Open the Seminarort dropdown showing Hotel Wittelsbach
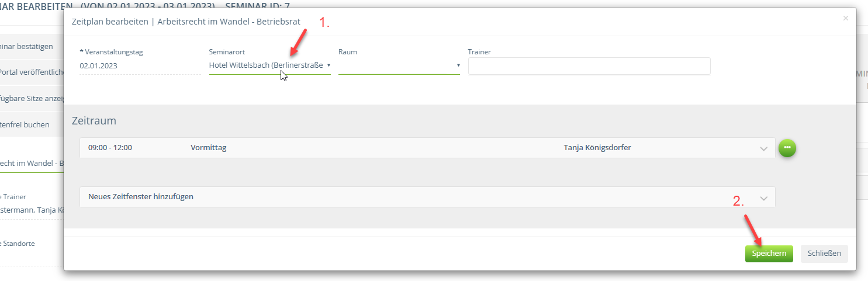The image size is (868, 281). [269, 65]
